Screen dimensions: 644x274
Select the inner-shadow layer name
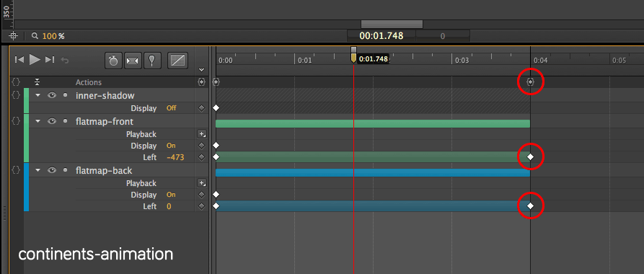[x=105, y=95]
